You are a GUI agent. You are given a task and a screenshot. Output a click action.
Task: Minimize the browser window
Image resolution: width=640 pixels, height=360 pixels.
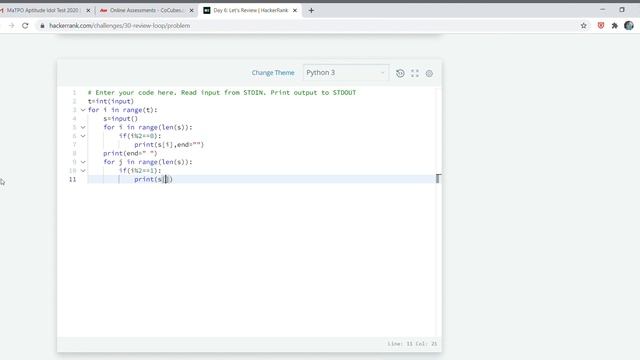pyautogui.click(x=602, y=9)
